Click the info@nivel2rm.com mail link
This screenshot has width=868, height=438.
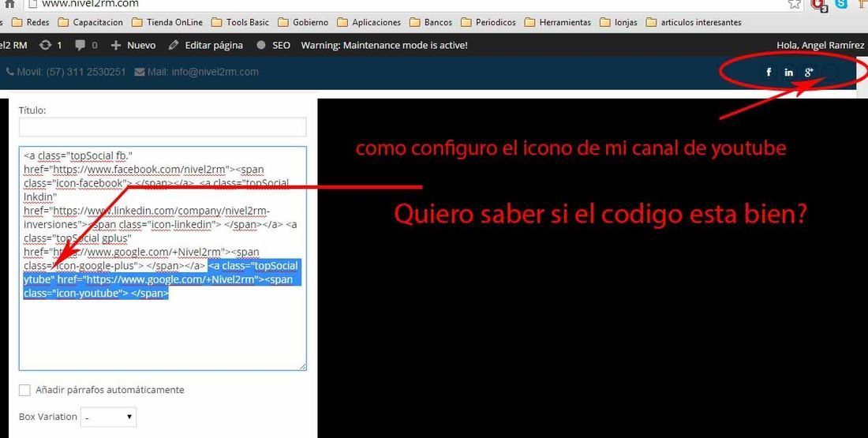pyautogui.click(x=196, y=72)
